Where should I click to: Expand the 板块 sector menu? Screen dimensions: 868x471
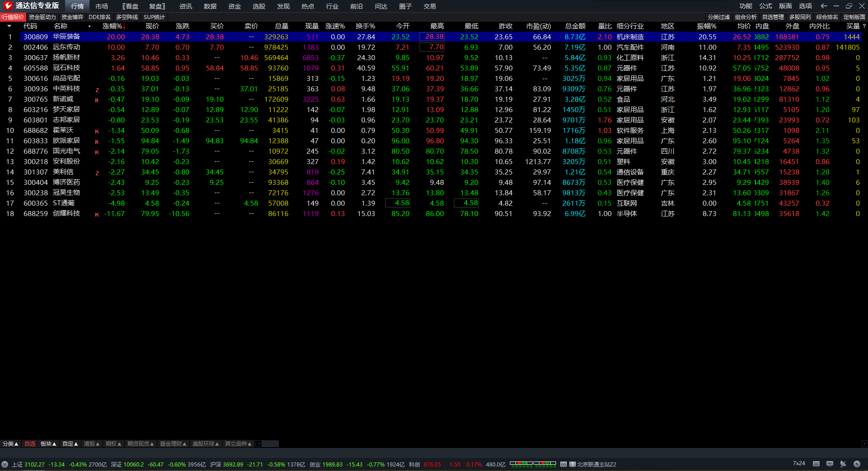(x=48, y=444)
